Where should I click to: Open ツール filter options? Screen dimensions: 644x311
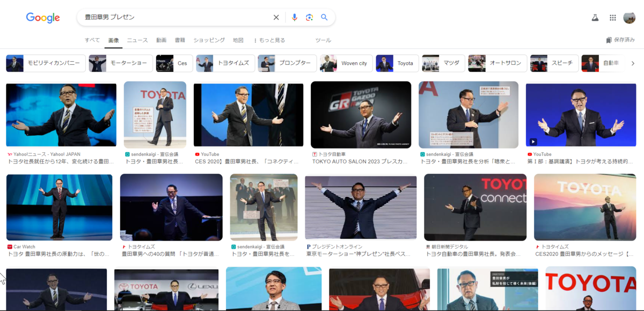tap(324, 40)
